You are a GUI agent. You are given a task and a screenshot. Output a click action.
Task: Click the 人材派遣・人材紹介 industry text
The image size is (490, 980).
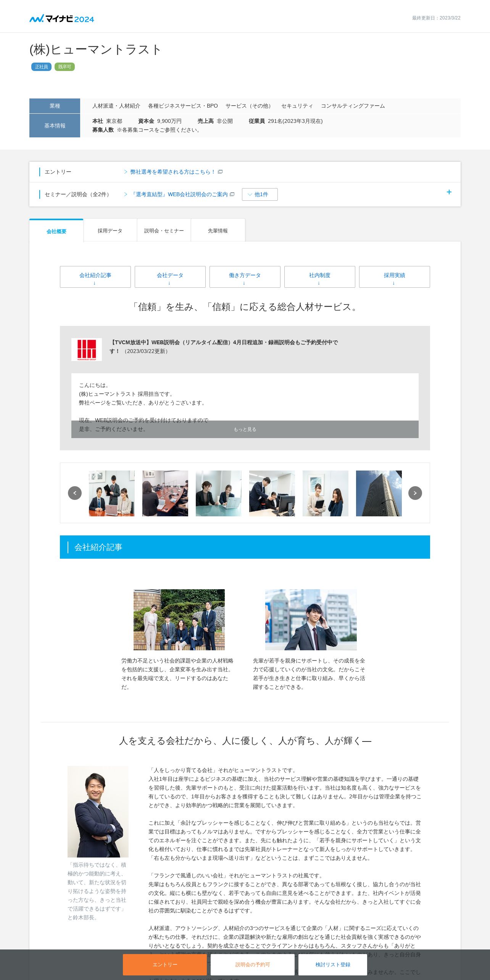tap(116, 106)
